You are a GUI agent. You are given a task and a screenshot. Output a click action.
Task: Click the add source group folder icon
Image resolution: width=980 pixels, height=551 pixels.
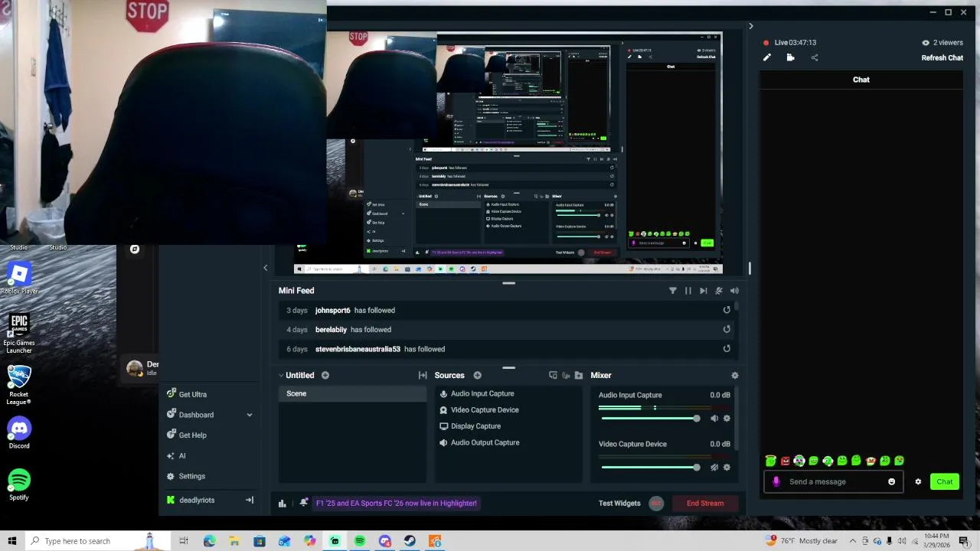[x=578, y=376]
